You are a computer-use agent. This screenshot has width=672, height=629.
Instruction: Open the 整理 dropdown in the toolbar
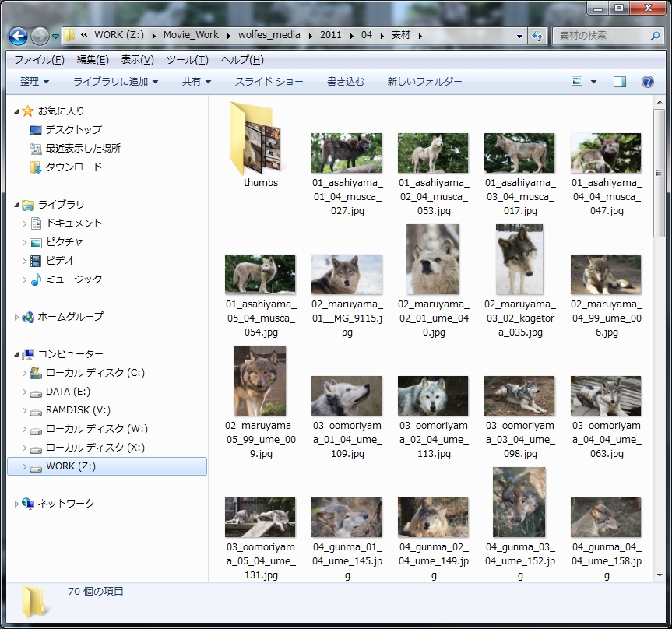[x=34, y=82]
